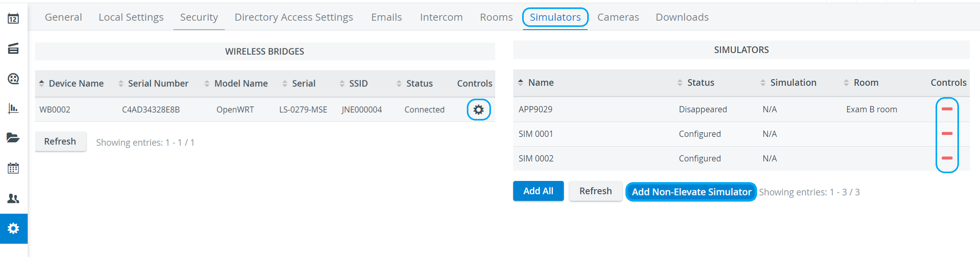Image resolution: width=980 pixels, height=257 pixels.
Task: Open the schedule grid calendar icon
Action: (13, 168)
